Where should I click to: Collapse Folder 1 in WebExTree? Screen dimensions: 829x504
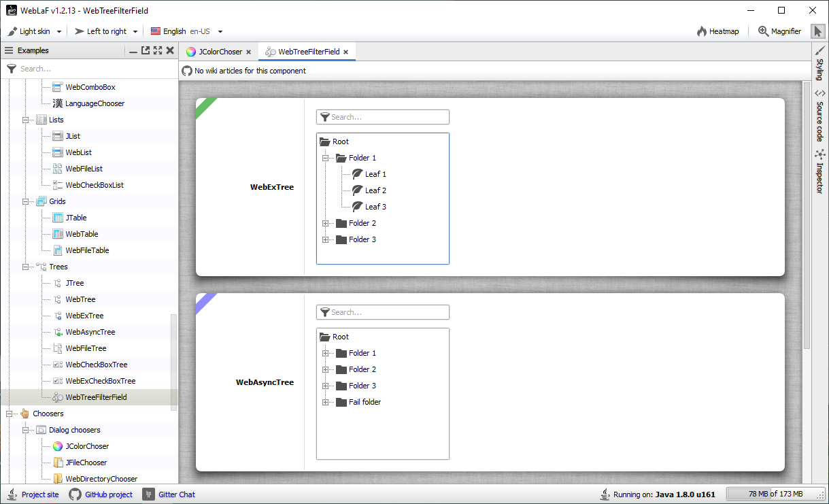(x=325, y=158)
